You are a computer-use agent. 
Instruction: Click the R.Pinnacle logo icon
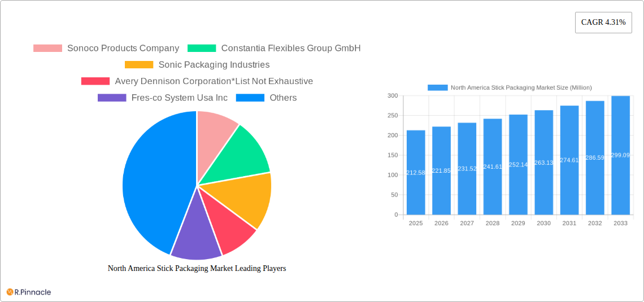[x=10, y=292]
